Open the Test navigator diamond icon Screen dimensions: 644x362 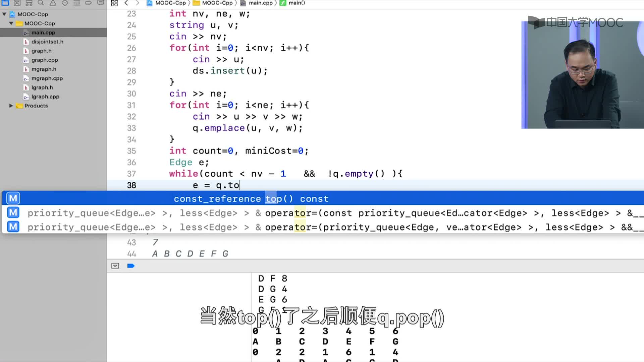coord(65,3)
